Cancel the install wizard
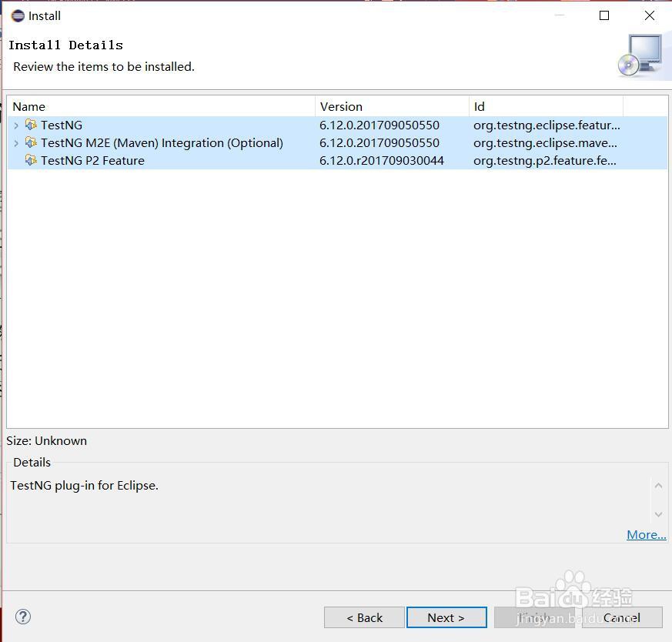 622,617
